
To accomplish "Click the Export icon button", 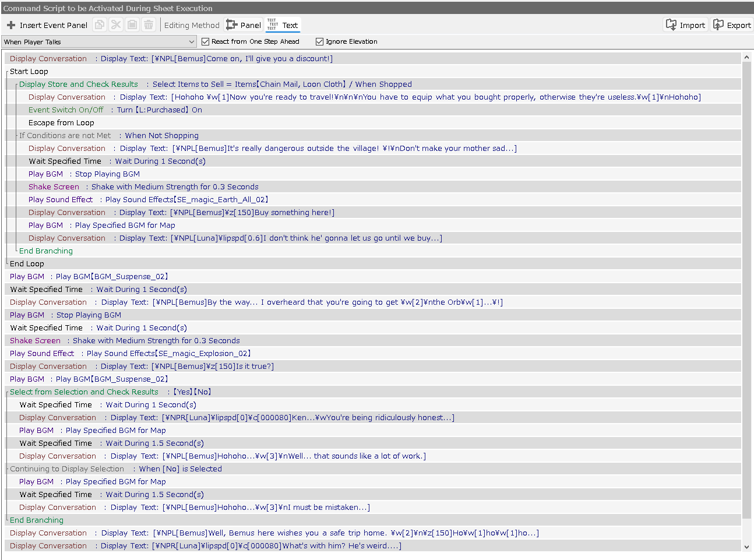I will pos(732,25).
